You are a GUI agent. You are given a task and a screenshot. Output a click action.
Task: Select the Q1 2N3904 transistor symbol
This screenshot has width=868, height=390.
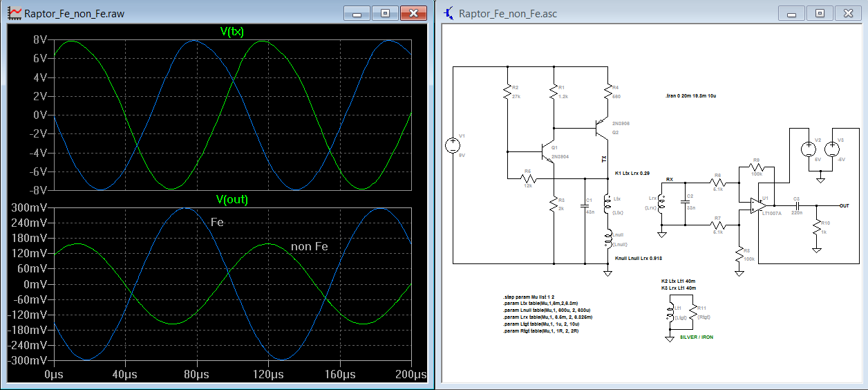547,151
